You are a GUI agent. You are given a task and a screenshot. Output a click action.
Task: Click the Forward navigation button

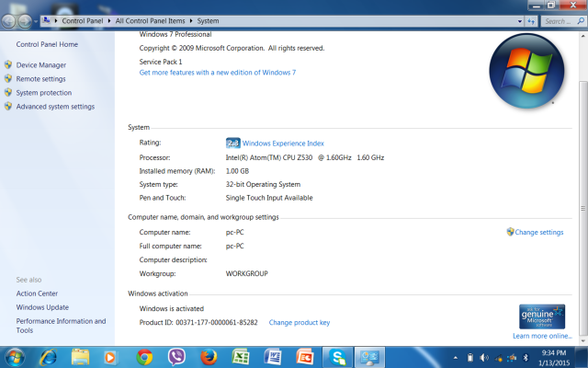(25, 21)
